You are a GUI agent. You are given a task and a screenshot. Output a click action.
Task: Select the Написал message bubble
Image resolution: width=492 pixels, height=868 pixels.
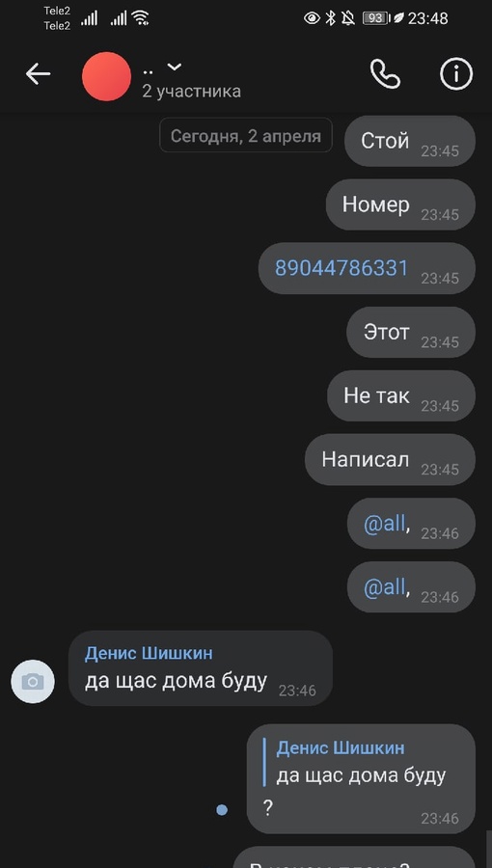point(390,459)
